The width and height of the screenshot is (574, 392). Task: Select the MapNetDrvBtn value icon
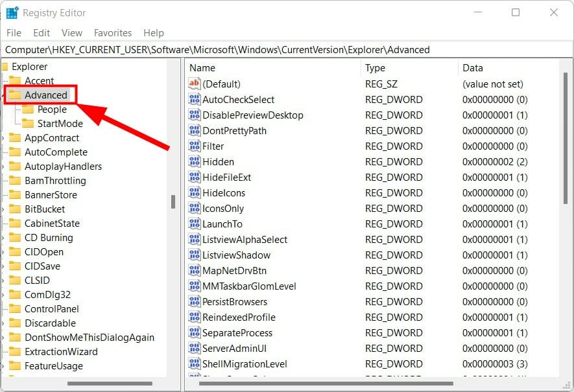(x=195, y=270)
